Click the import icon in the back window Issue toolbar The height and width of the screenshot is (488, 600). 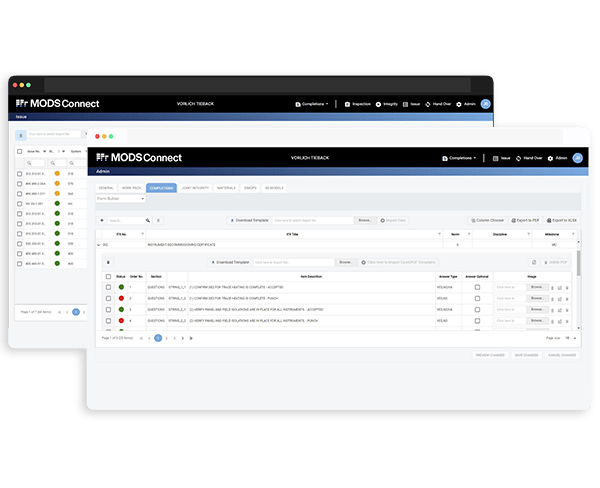point(21,135)
